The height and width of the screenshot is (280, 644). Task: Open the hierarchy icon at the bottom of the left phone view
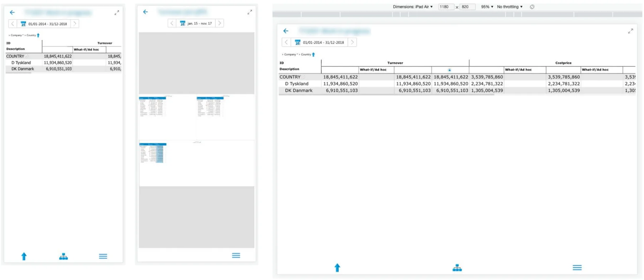[64, 256]
